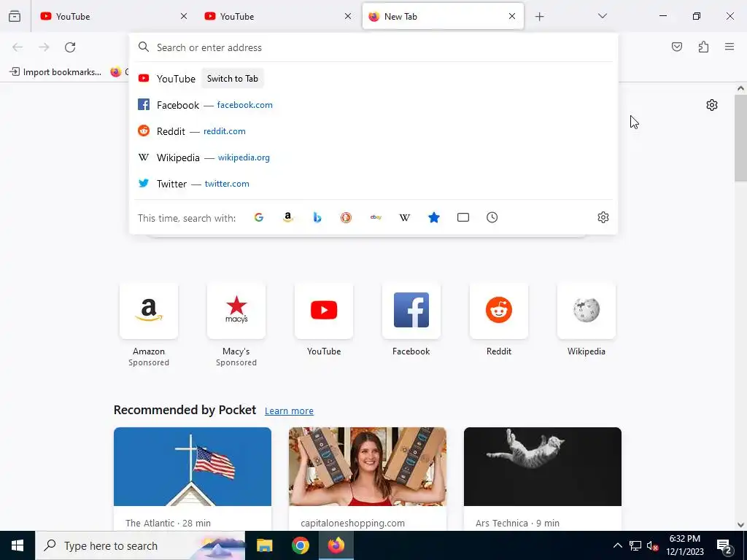Search in open Tabs icon

pos(463,217)
